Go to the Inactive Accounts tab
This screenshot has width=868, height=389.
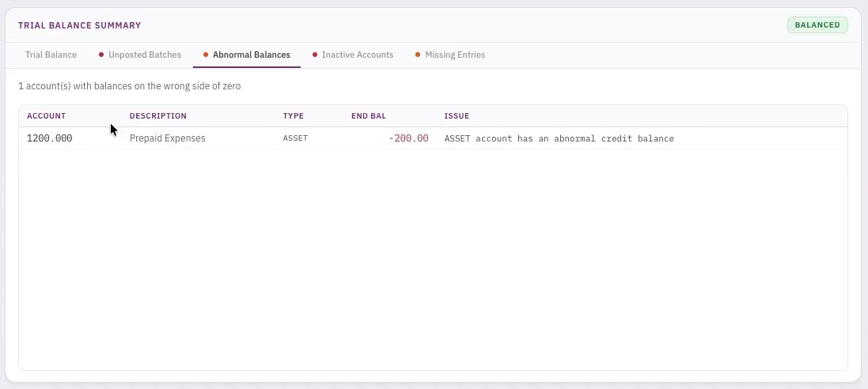click(357, 55)
